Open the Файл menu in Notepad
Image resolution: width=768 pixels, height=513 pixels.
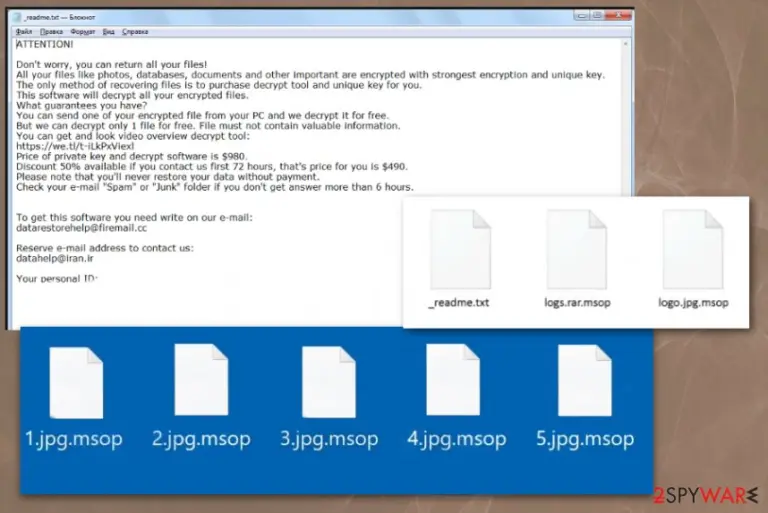click(24, 32)
